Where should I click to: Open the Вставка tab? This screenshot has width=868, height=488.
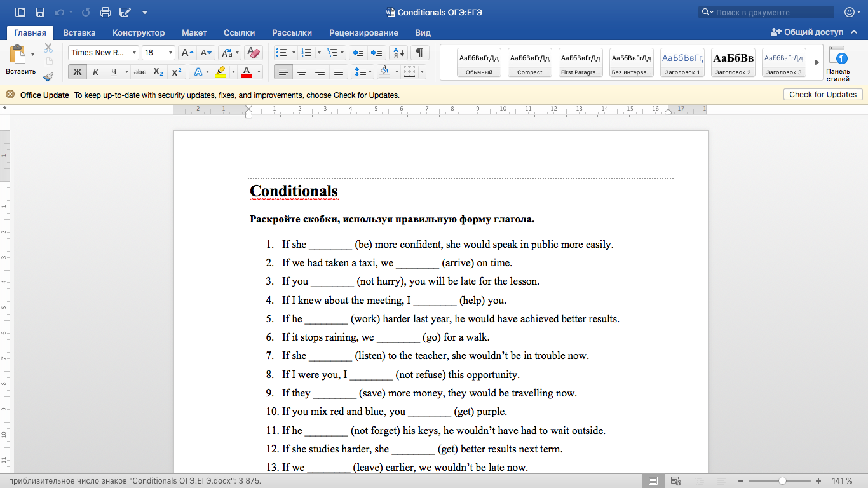[x=79, y=32]
